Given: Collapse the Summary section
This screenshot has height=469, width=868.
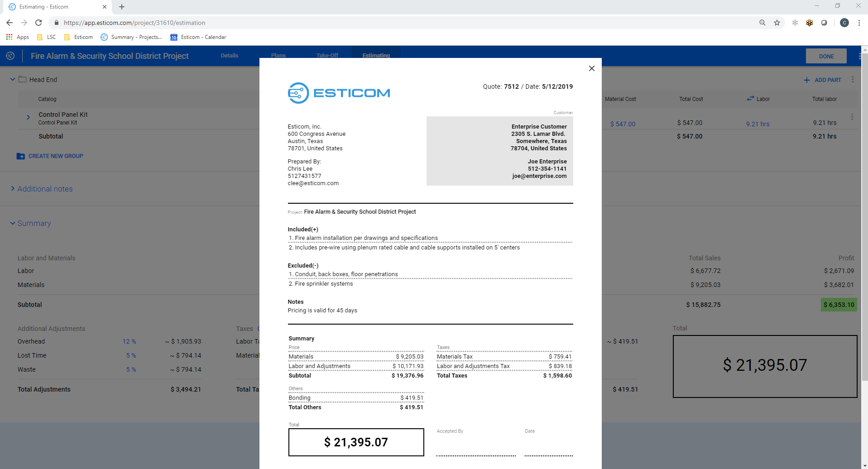Looking at the screenshot, I should pyautogui.click(x=31, y=223).
